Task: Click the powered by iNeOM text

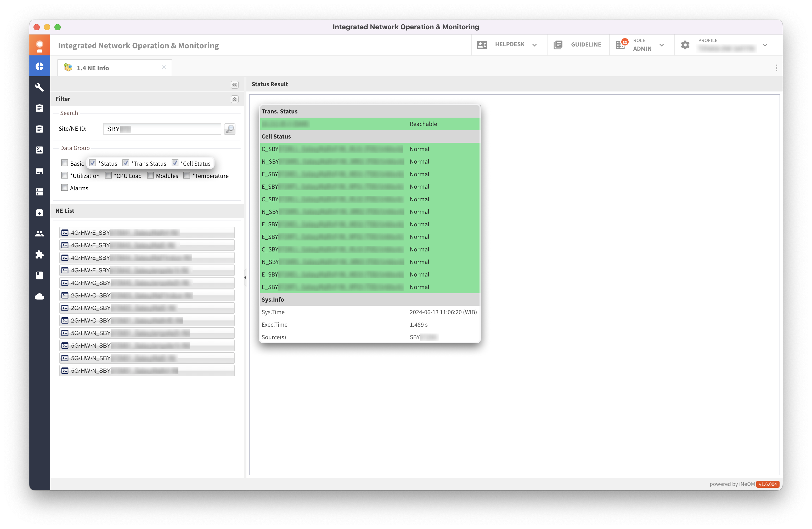Action: [x=732, y=484]
